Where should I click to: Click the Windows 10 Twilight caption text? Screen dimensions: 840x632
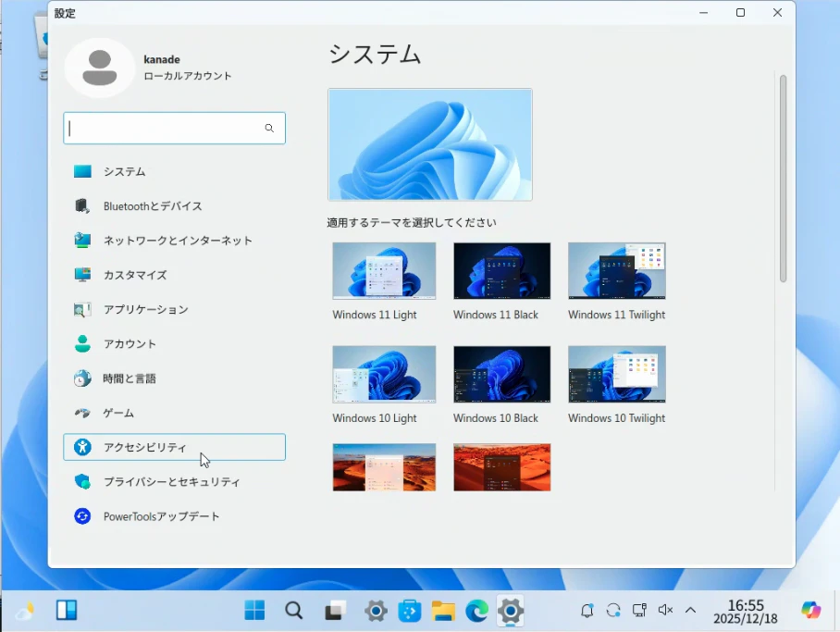(x=617, y=418)
